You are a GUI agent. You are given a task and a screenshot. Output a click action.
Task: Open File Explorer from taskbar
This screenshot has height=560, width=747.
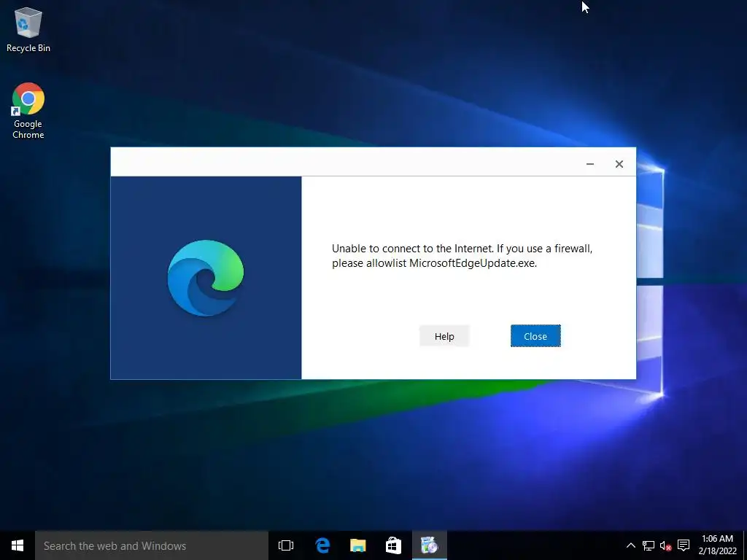pos(357,545)
